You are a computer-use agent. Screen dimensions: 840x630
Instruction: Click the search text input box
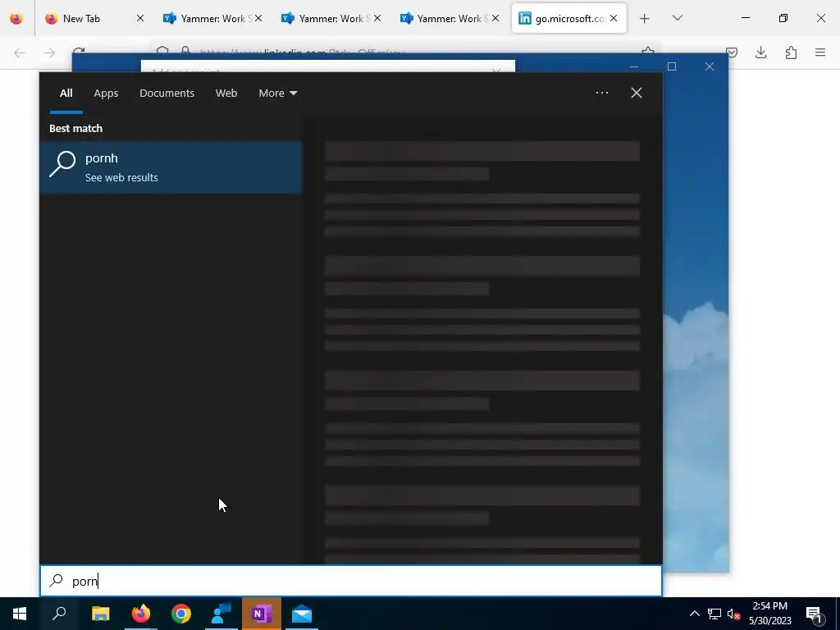point(351,581)
